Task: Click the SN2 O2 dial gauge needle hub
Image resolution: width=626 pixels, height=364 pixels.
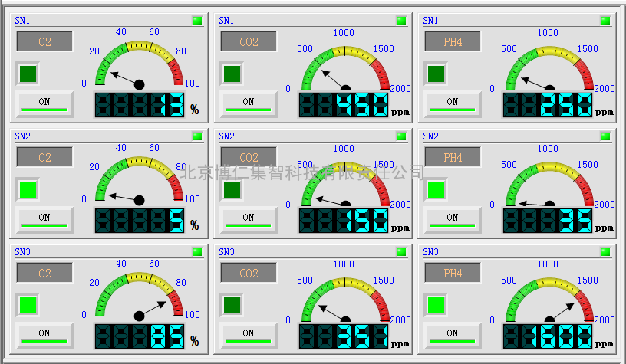Action: 140,200
